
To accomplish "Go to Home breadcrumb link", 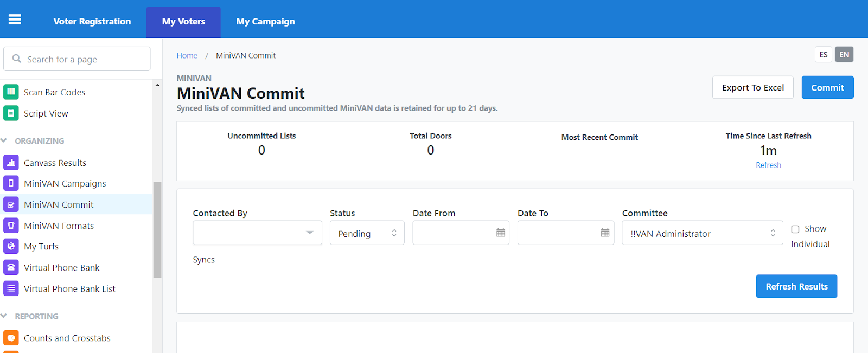I will 187,55.
